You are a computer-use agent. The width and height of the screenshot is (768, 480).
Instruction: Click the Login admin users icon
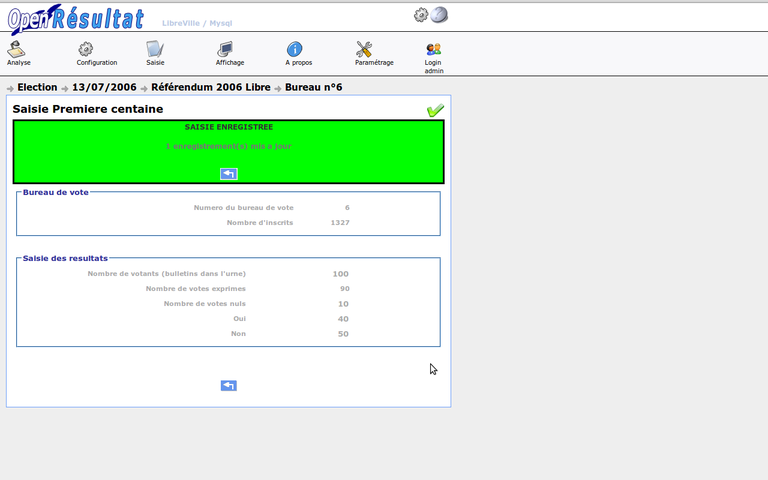click(433, 50)
